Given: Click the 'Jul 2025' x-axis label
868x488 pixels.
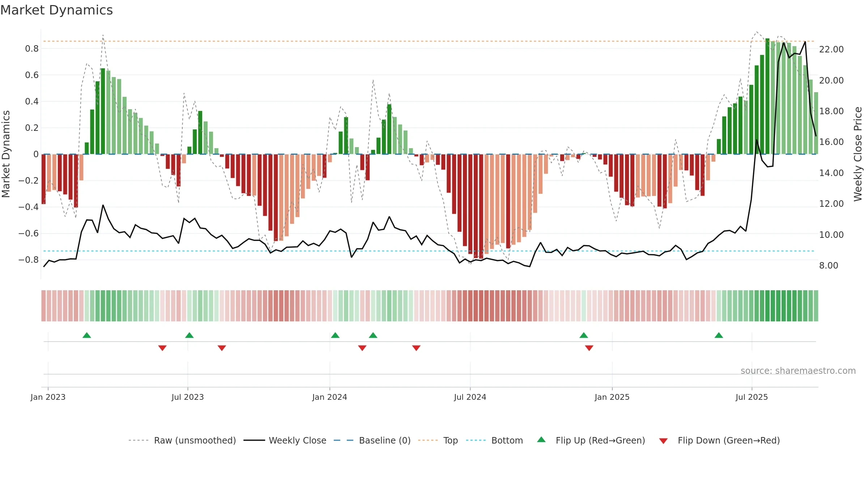Looking at the screenshot, I should click(752, 397).
